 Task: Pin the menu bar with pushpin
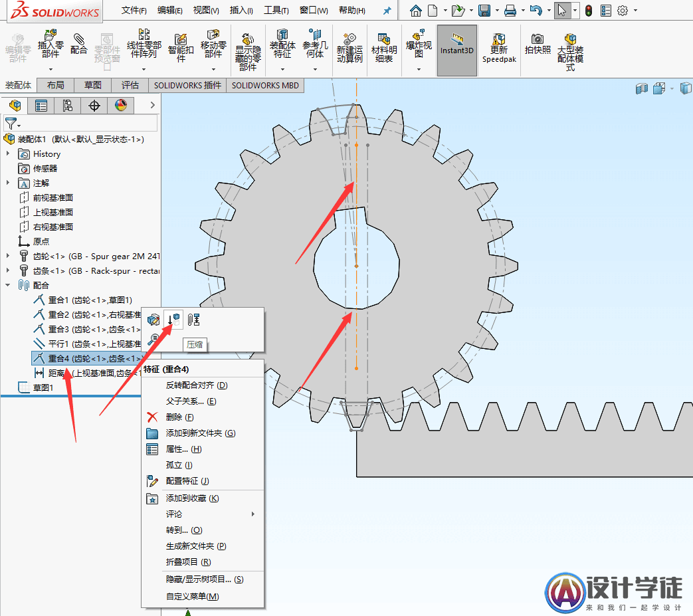tap(387, 11)
